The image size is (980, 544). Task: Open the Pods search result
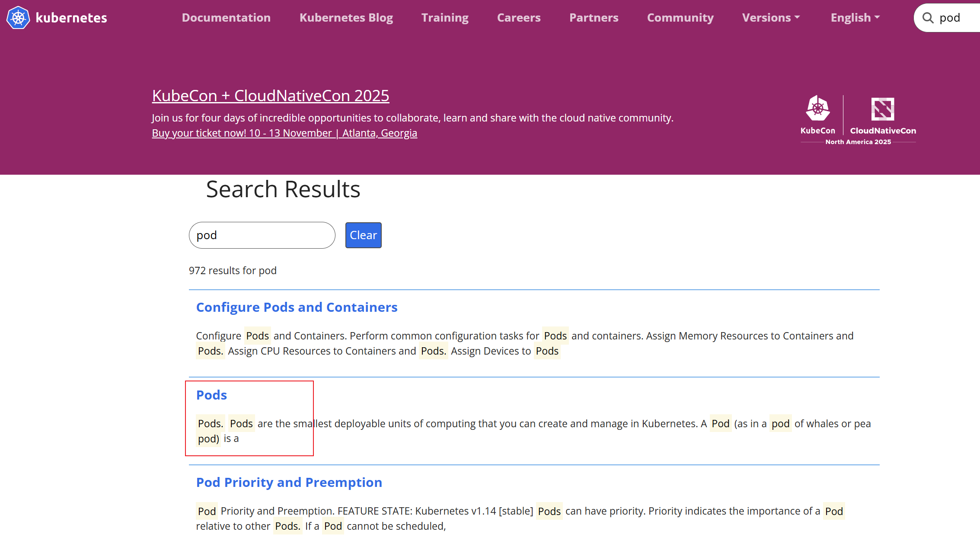[x=211, y=395]
